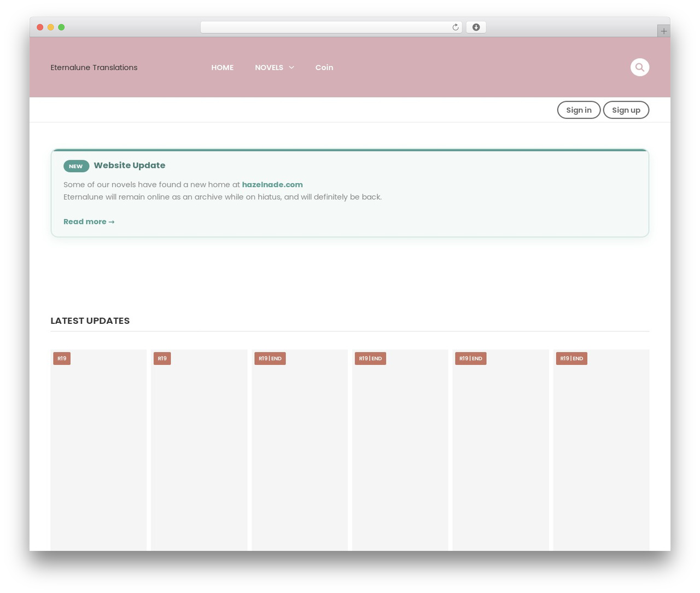Expand the NOVELS dropdown chevron
Screen dimensions: 700x593
click(291, 67)
